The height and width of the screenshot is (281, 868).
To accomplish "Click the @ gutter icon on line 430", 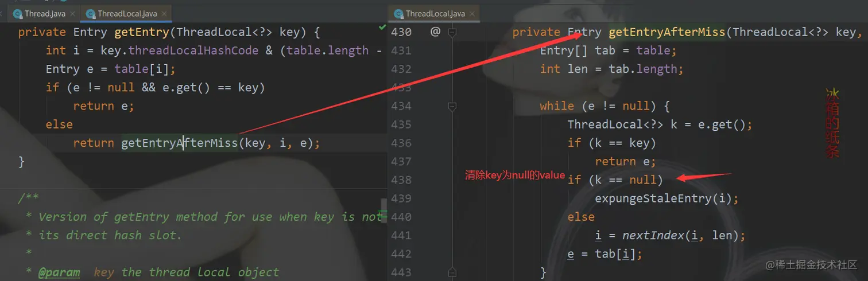I will 435,32.
